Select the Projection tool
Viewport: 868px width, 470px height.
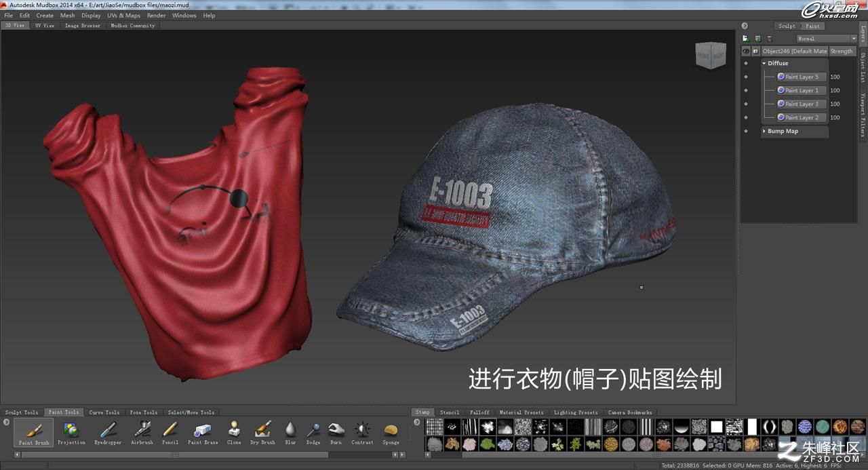click(x=71, y=432)
